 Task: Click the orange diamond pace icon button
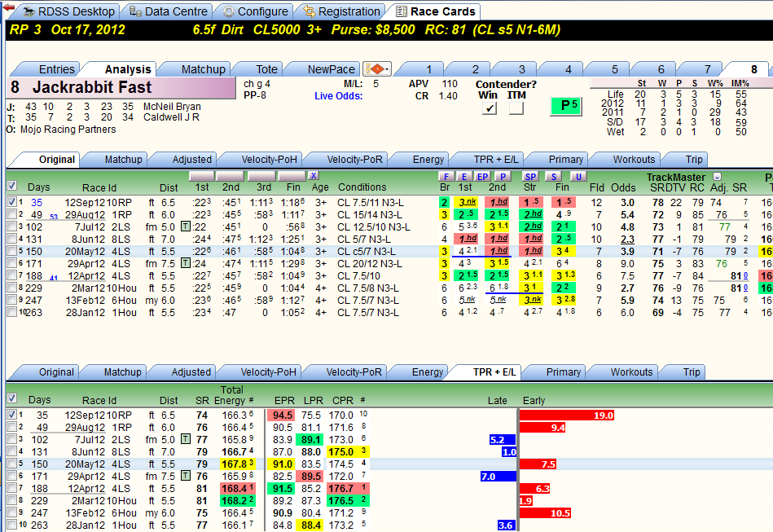(376, 69)
